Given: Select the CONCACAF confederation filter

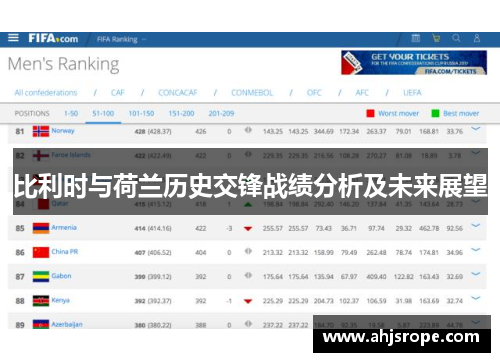Looking at the screenshot, I should coord(178,93).
